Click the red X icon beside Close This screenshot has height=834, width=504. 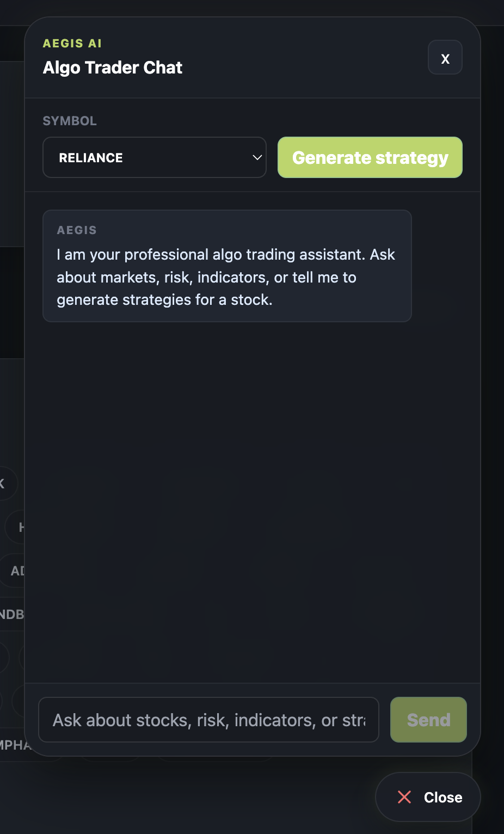pyautogui.click(x=404, y=797)
